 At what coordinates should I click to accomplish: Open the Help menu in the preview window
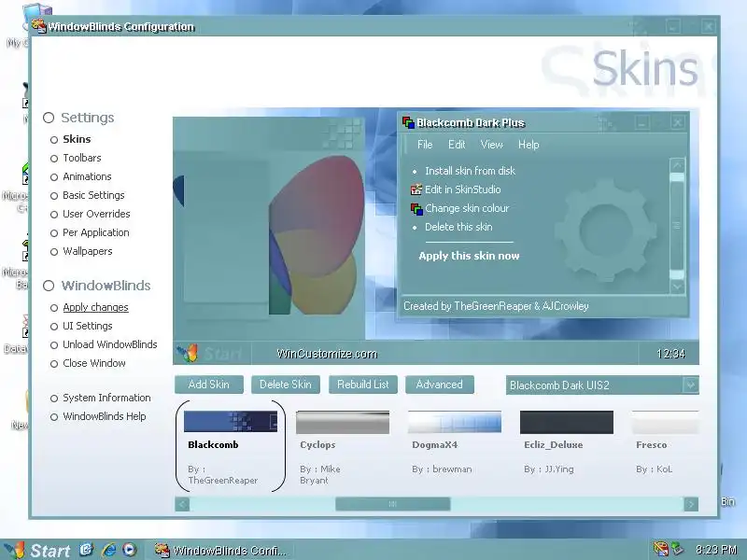pos(529,145)
